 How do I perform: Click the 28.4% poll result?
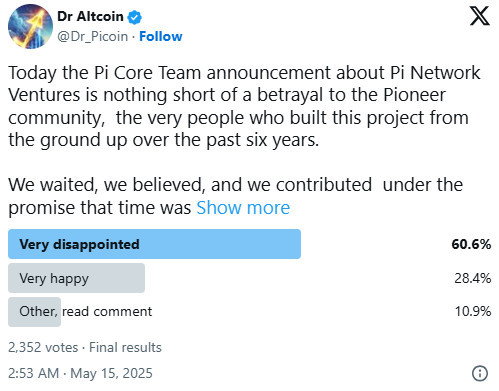(x=472, y=278)
